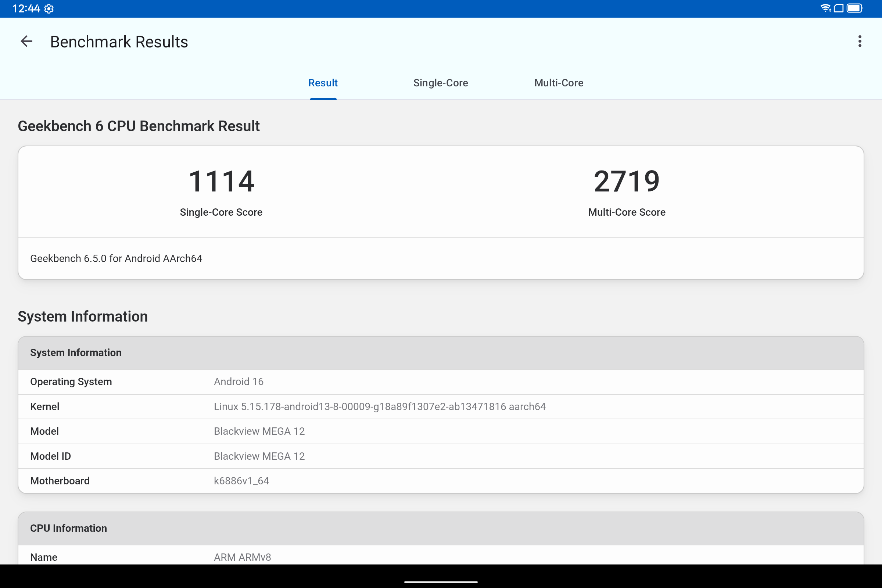Image resolution: width=882 pixels, height=588 pixels.
Task: Tap the CPU Information section header
Action: [x=69, y=528]
